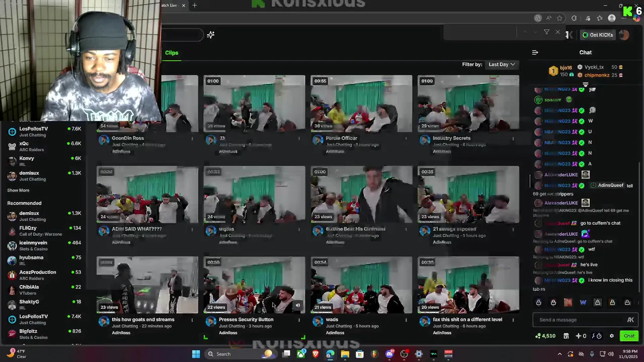The width and height of the screenshot is (644, 362).
Task: Open browser profile avatar icon
Action: tap(612, 18)
